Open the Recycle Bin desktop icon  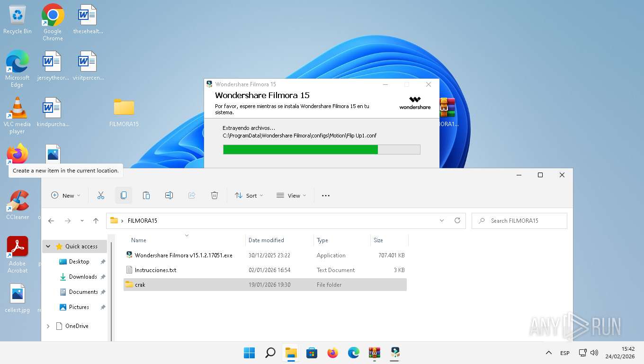(18, 20)
